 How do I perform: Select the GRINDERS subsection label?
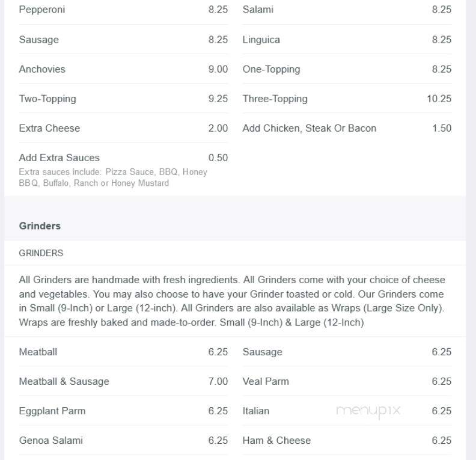click(x=41, y=253)
